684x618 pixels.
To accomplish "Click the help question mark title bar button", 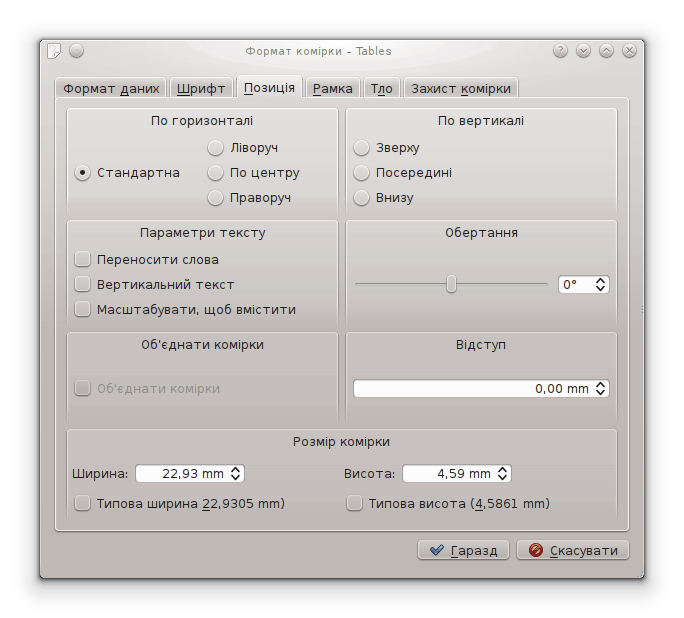I will 560,51.
